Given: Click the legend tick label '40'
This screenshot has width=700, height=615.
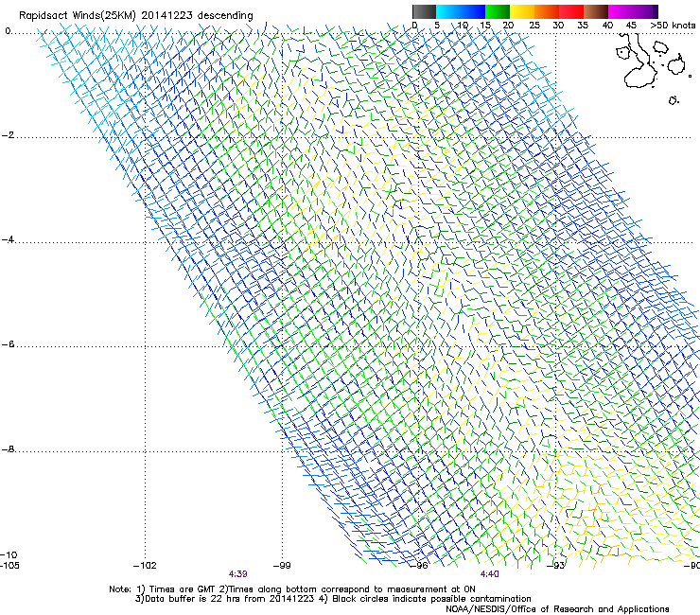Looking at the screenshot, I should (x=607, y=26).
